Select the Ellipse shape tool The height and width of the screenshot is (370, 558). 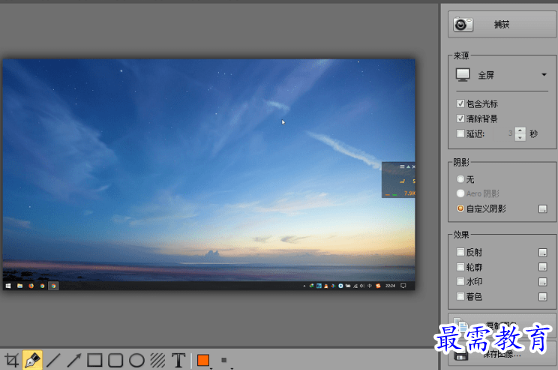point(137,360)
